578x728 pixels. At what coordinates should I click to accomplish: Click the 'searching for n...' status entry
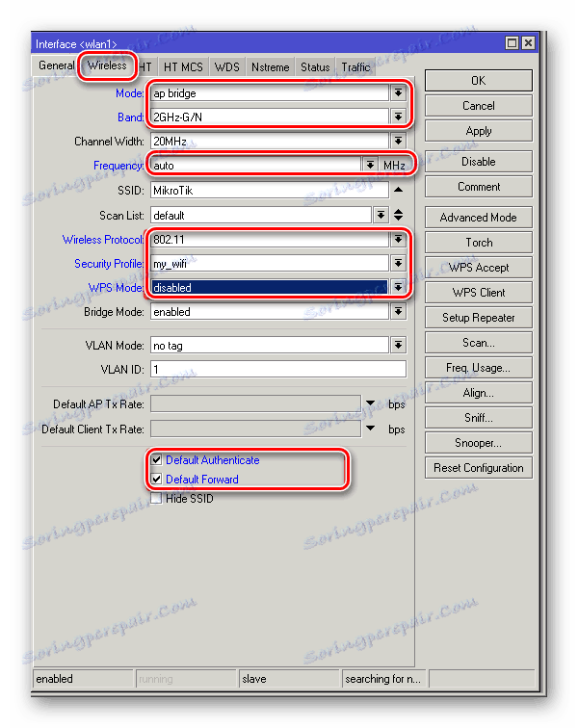[384, 679]
